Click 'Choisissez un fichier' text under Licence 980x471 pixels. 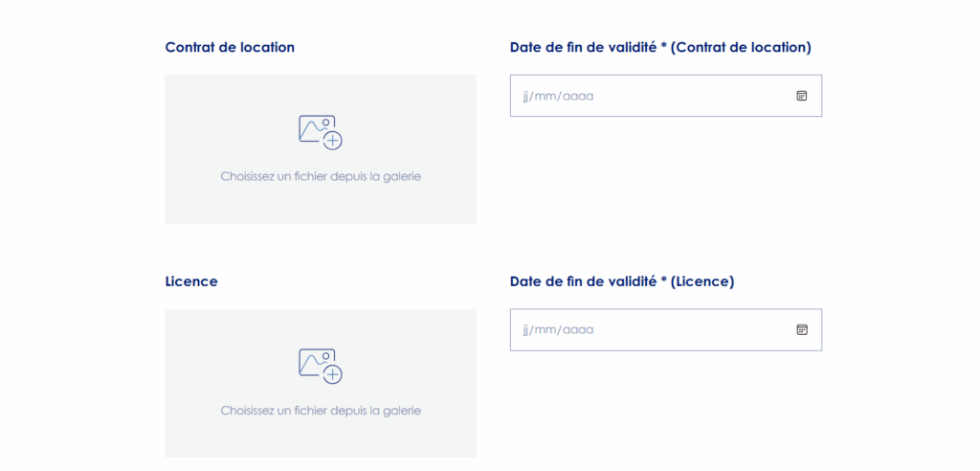tap(321, 411)
